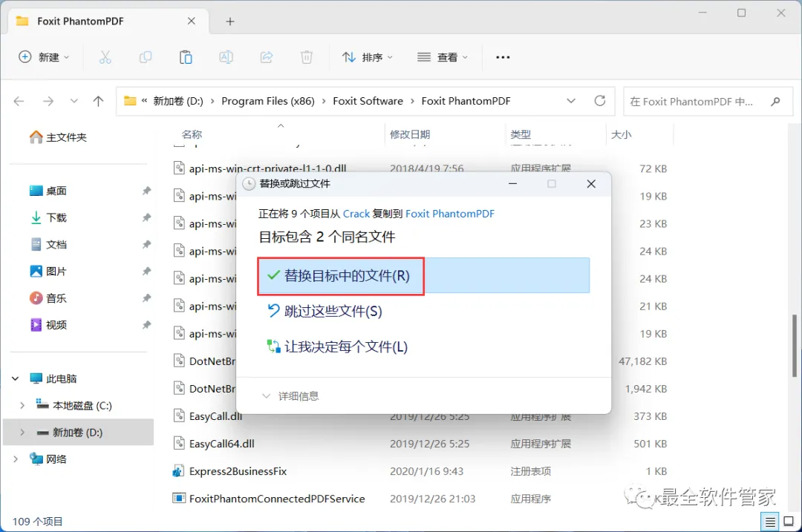Expand the 新加卷 (D:) tree node
Viewport: 802px width, 532px height.
point(22,433)
